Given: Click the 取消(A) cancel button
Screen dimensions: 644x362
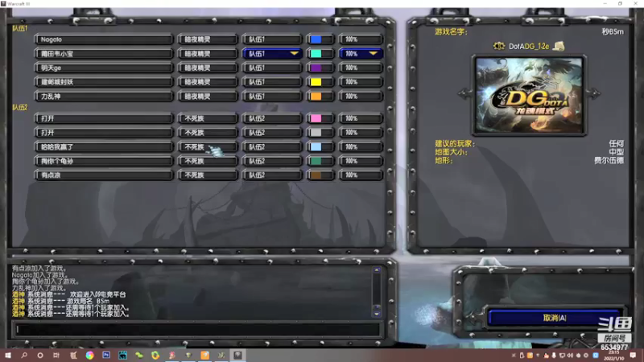Looking at the screenshot, I should [555, 318].
